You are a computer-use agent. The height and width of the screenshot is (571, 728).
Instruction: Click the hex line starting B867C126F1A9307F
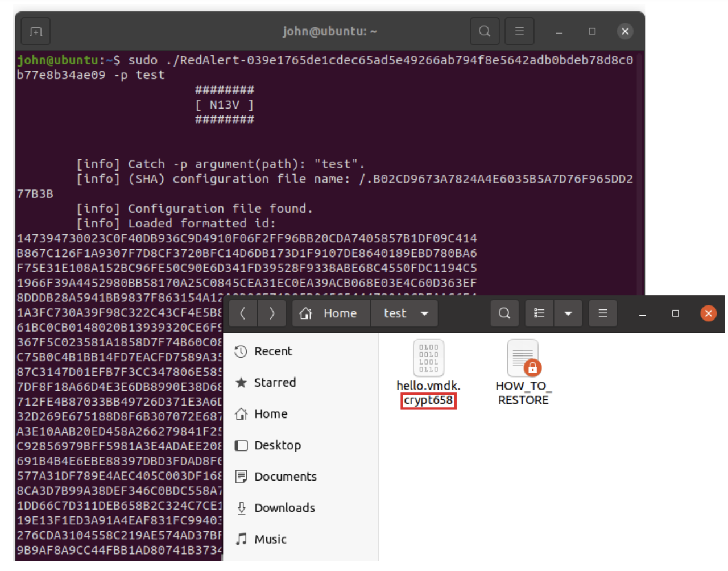(247, 253)
